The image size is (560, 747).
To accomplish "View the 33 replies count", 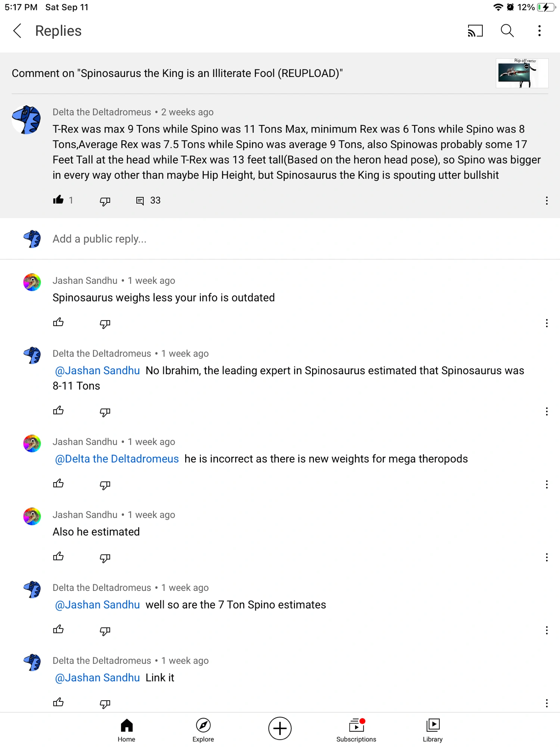I will (x=149, y=200).
